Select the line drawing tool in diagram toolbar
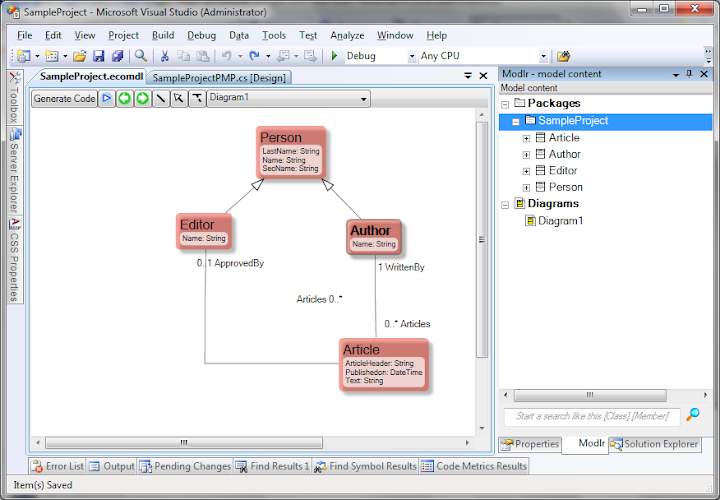 [x=160, y=98]
